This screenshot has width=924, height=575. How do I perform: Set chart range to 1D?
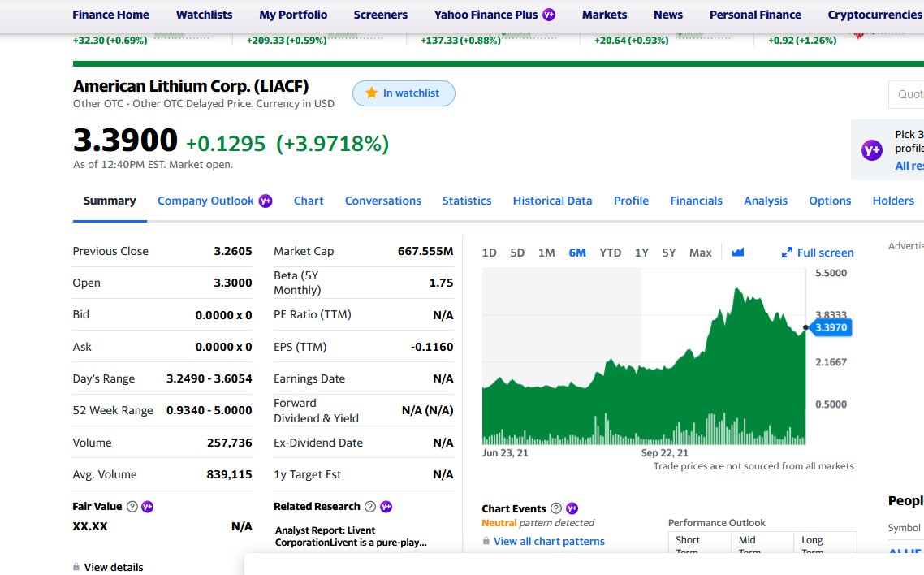pyautogui.click(x=489, y=253)
